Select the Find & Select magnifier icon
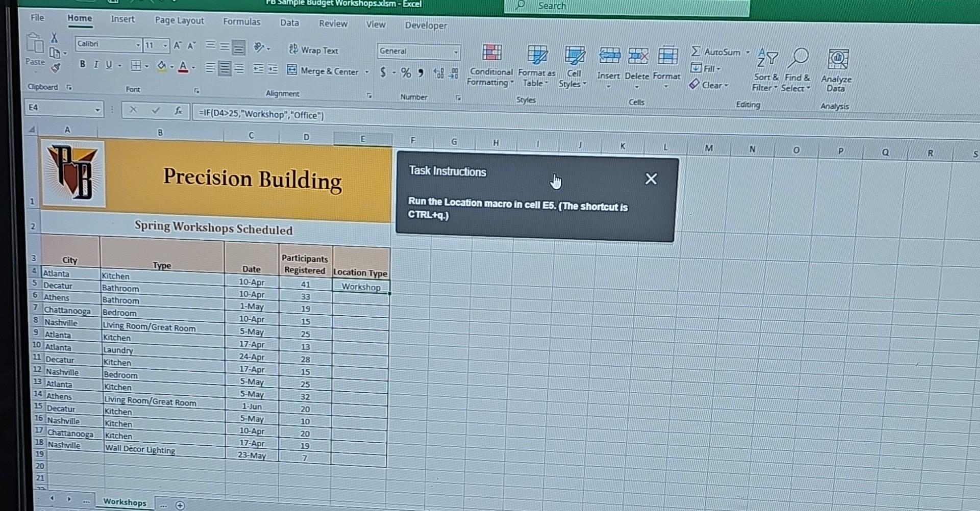The height and width of the screenshot is (511, 980). [x=798, y=57]
